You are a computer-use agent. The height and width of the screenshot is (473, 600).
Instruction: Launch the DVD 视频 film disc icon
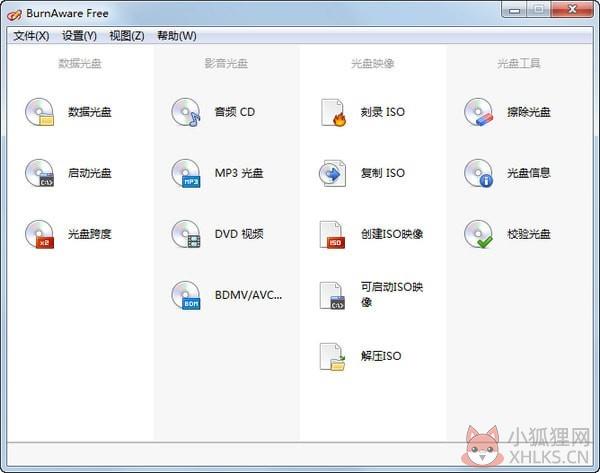click(186, 234)
